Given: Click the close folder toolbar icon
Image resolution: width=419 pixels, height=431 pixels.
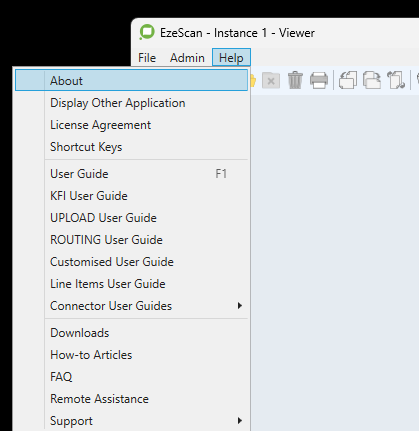Looking at the screenshot, I should (271, 81).
